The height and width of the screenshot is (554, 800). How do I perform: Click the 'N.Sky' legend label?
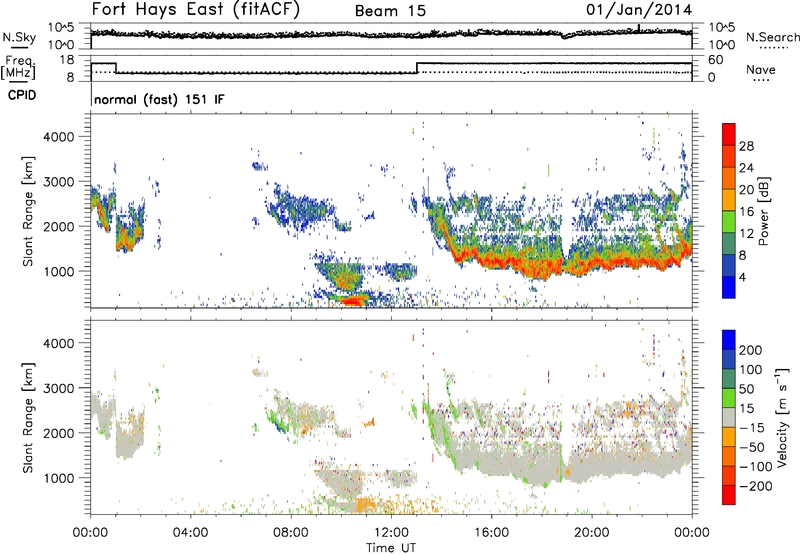coord(19,37)
